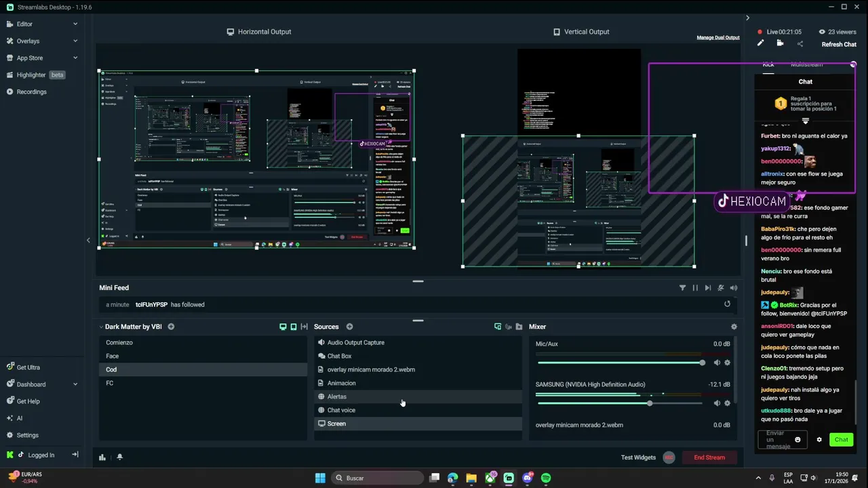Mute the SAMSUNG NVIDIA audio

(x=717, y=403)
